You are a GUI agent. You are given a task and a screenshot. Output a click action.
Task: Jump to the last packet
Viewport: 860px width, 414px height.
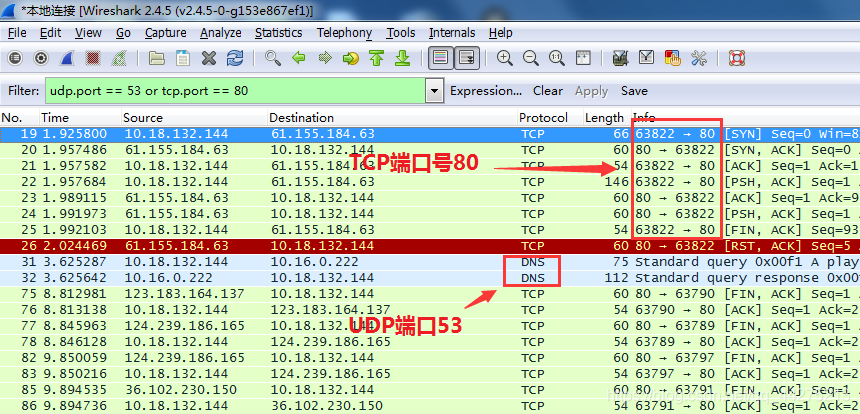click(403, 58)
